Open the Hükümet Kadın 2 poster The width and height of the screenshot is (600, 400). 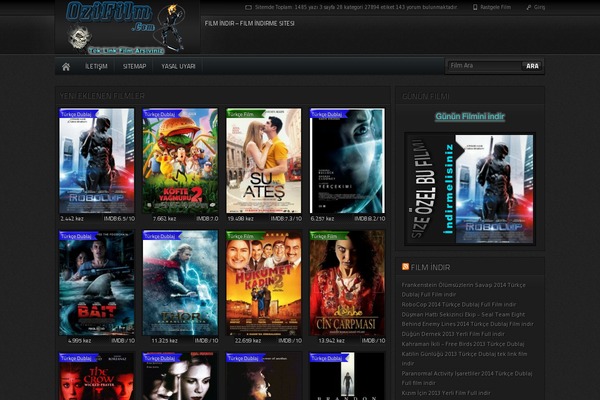(264, 283)
